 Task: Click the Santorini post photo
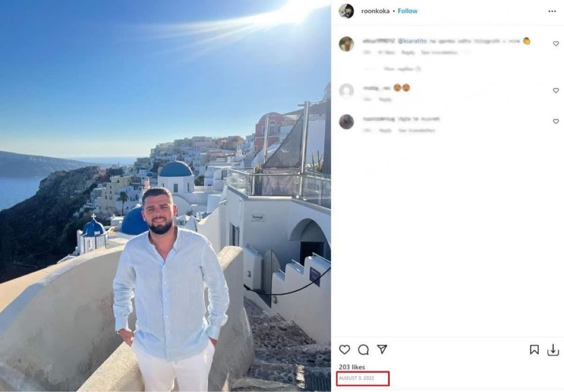pos(165,196)
